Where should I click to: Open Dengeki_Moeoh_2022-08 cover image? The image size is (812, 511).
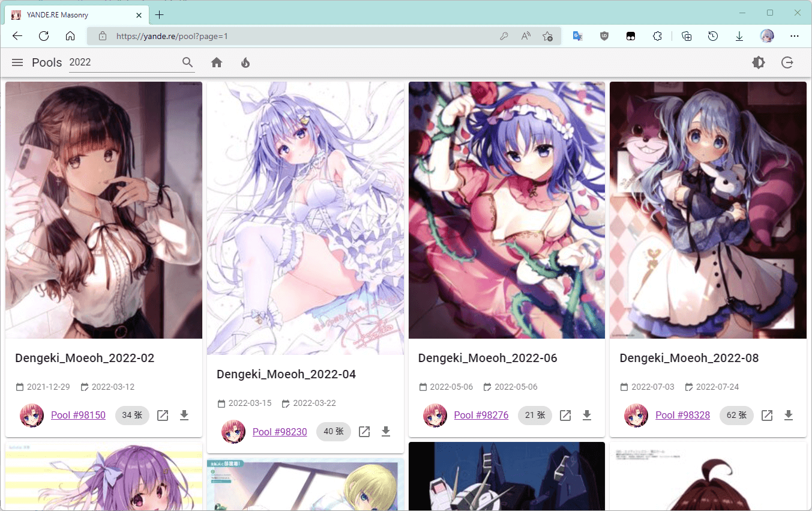pos(708,210)
